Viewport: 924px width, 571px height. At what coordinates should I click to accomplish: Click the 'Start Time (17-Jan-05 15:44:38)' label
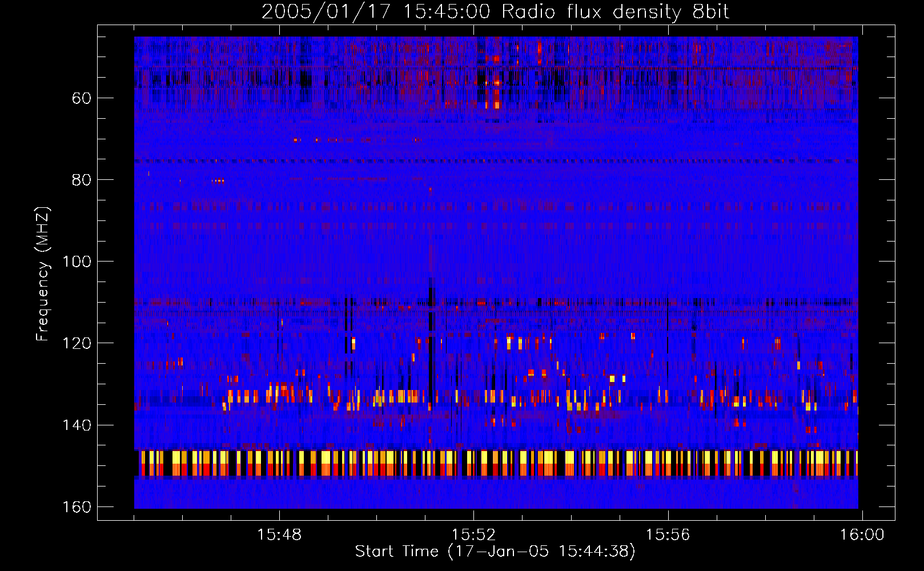495,552
